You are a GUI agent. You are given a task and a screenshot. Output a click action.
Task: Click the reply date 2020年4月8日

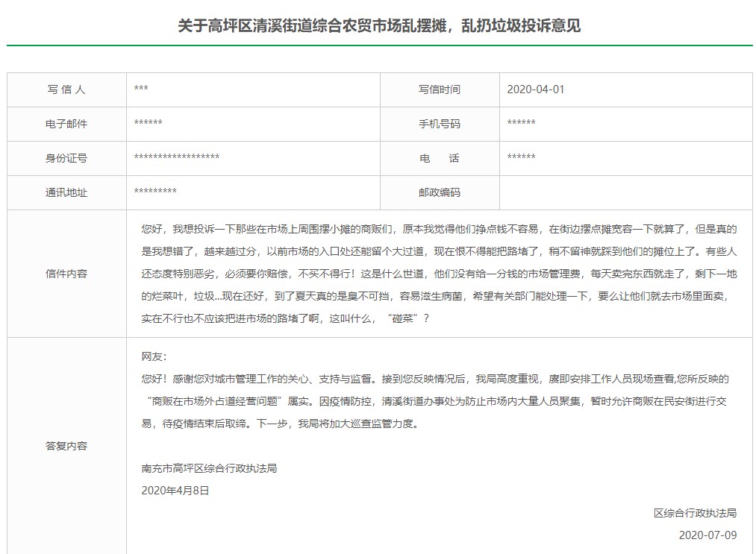point(175,491)
